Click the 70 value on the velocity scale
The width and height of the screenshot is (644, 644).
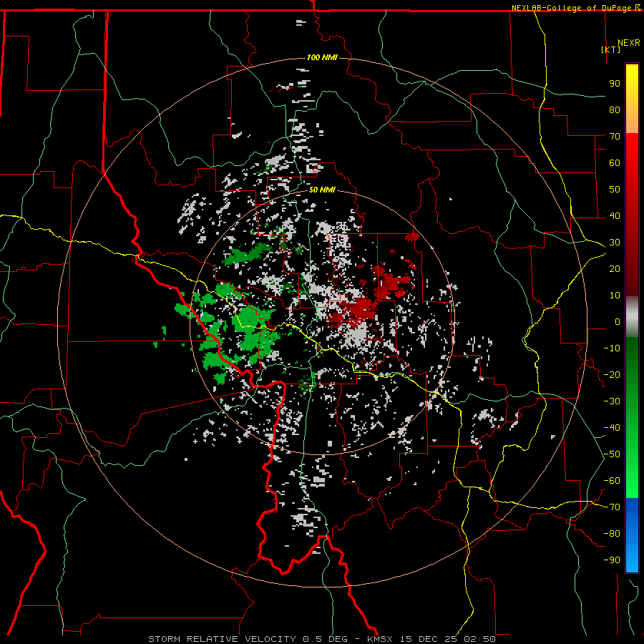(x=615, y=137)
